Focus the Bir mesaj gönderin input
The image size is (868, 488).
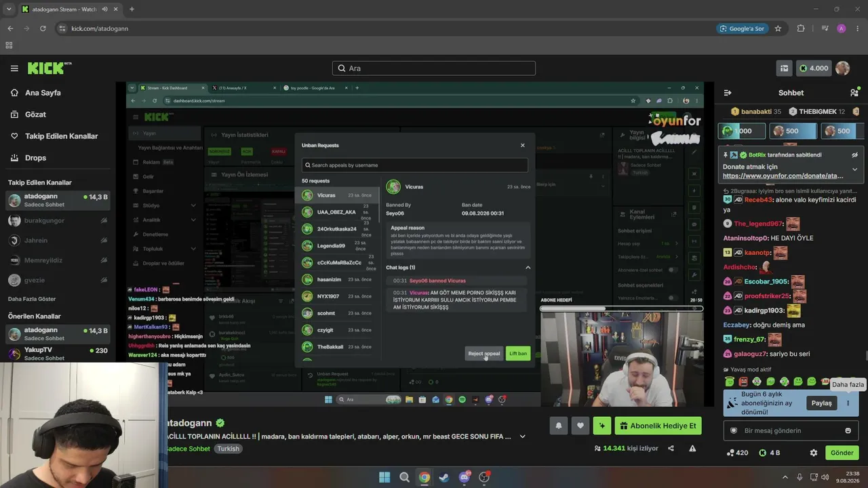click(x=791, y=430)
